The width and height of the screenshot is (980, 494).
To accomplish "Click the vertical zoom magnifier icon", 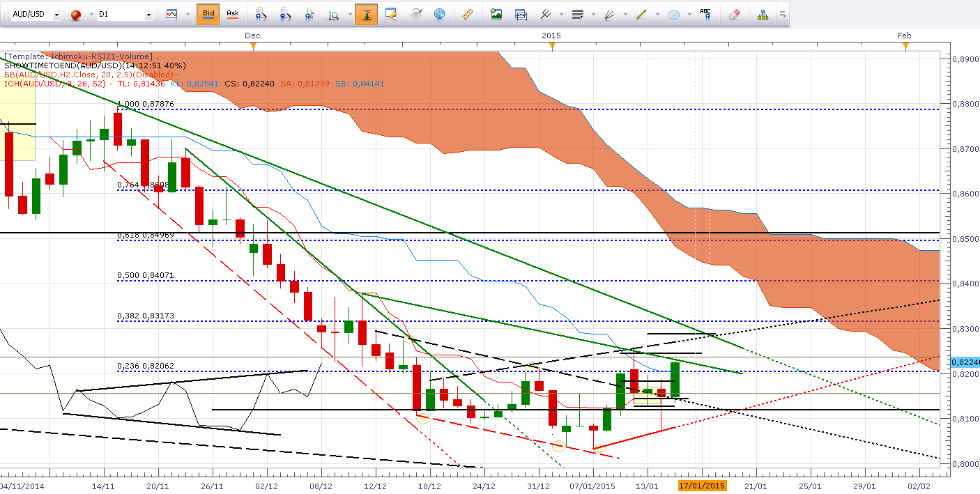I will pyautogui.click(x=334, y=14).
